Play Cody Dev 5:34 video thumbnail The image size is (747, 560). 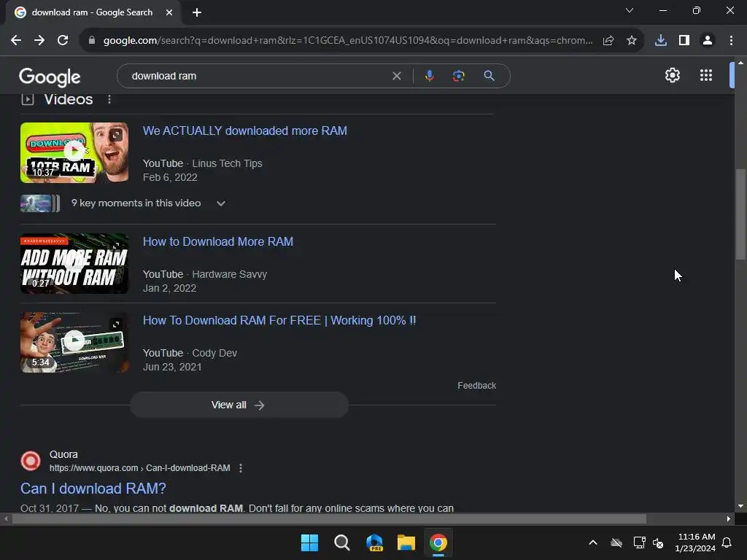click(74, 342)
